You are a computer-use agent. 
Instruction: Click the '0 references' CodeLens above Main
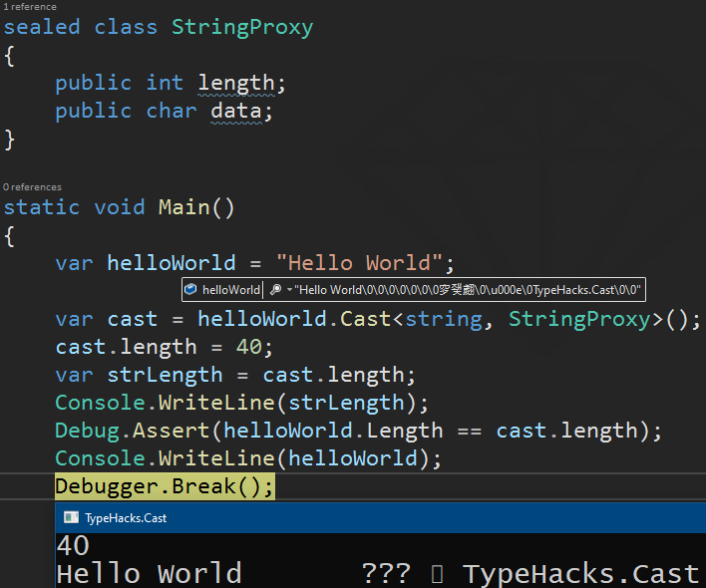click(32, 186)
